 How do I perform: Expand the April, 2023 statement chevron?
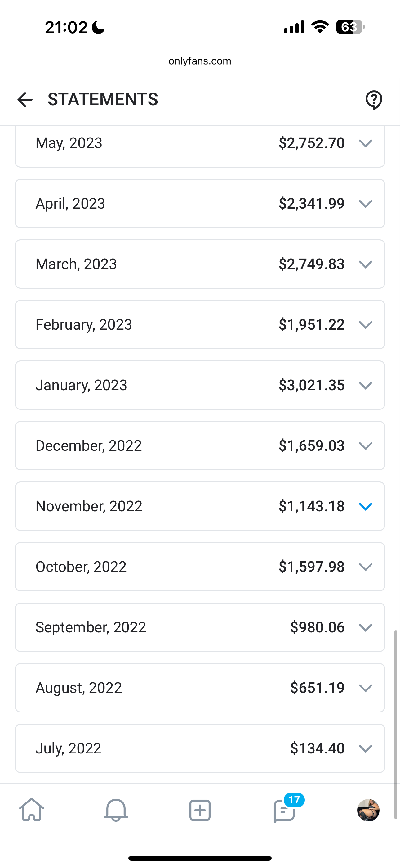(x=365, y=204)
